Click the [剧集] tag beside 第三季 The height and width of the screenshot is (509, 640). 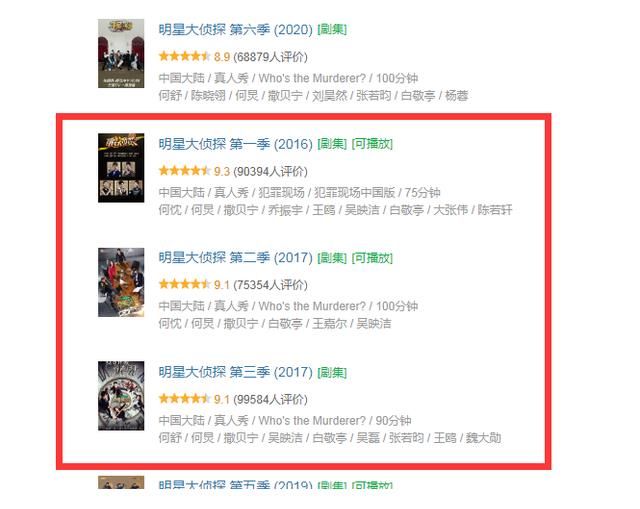332,372
